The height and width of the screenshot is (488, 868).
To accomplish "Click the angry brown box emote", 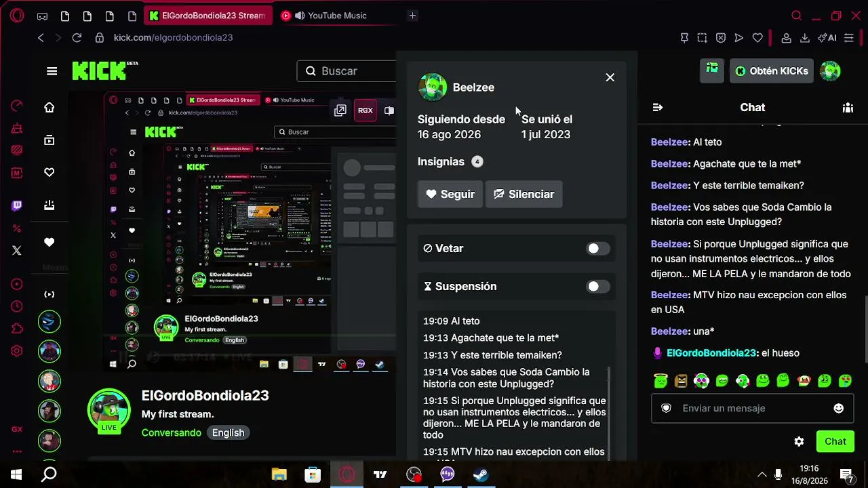I will (681, 381).
